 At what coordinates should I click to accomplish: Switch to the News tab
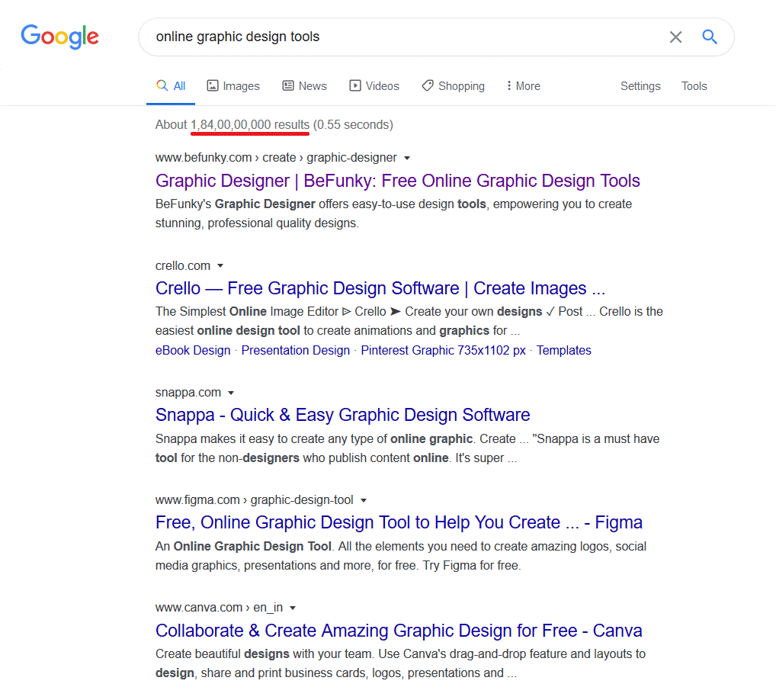[x=304, y=86]
